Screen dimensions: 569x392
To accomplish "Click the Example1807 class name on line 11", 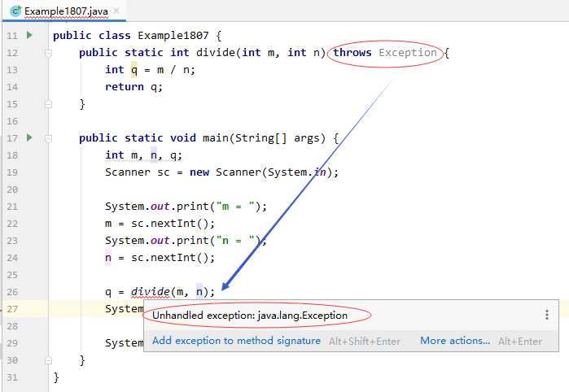I will (173, 36).
